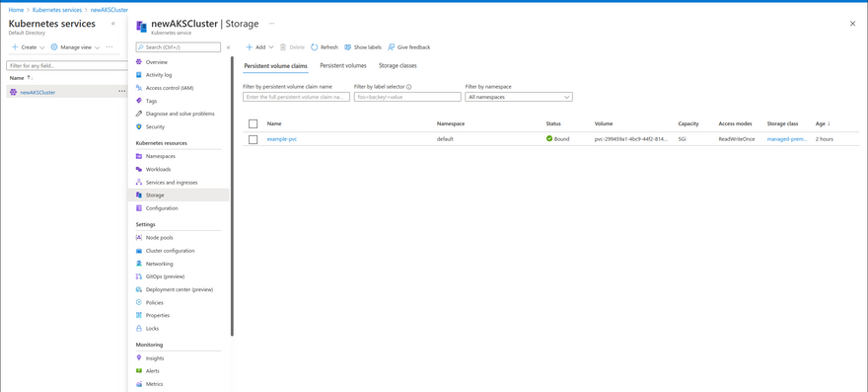The height and width of the screenshot is (392, 868).
Task: Click the Filter for any field box
Action: pos(67,66)
